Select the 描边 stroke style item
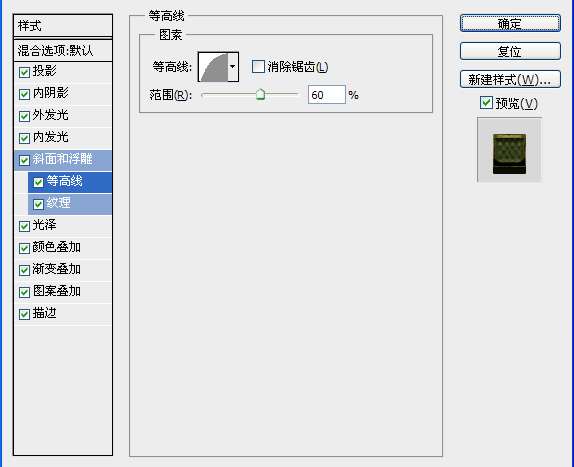This screenshot has width=574, height=467. coord(63,314)
